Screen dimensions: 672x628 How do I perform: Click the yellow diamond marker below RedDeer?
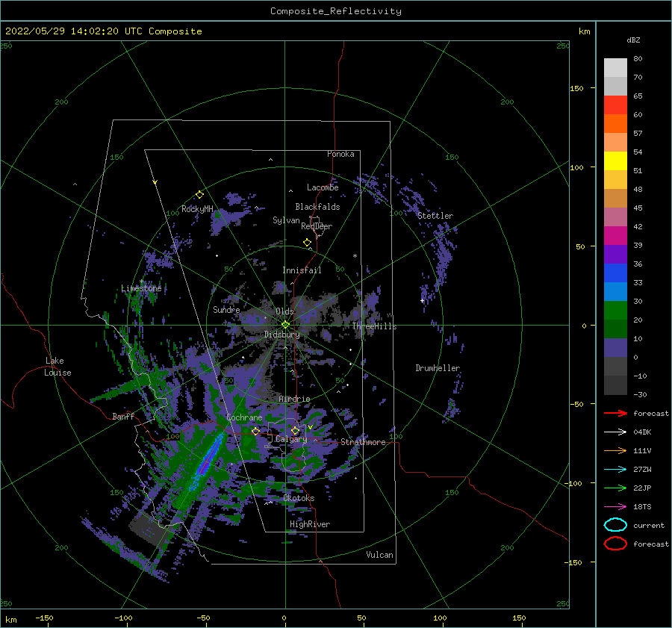[x=307, y=242]
